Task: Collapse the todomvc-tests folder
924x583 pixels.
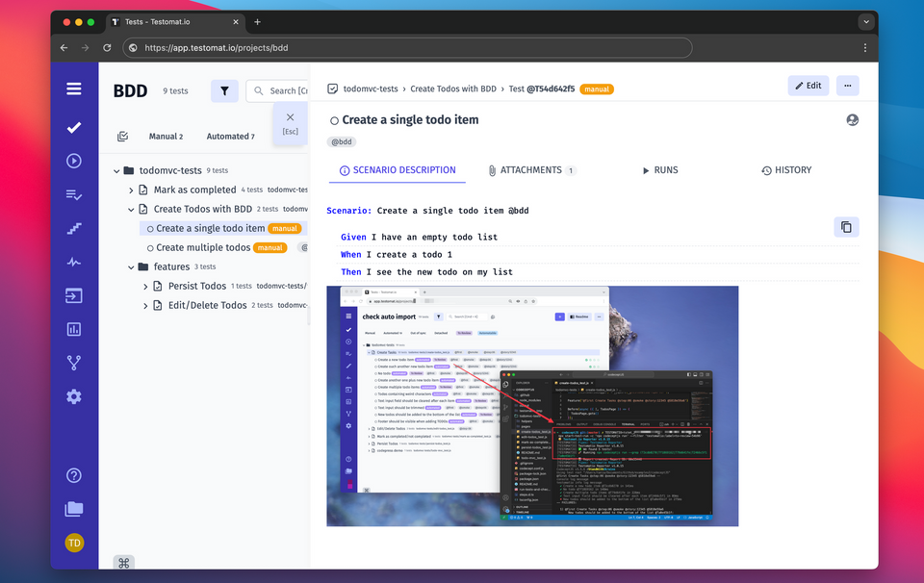Action: (116, 171)
